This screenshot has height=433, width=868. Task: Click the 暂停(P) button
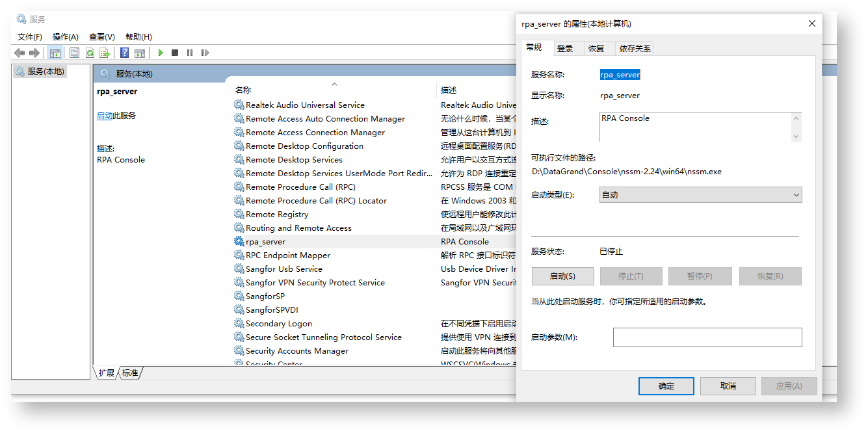pyautogui.click(x=700, y=276)
